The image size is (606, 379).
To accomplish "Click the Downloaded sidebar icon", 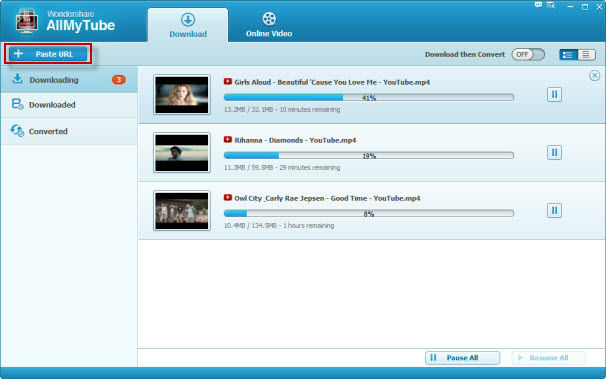I will point(17,104).
